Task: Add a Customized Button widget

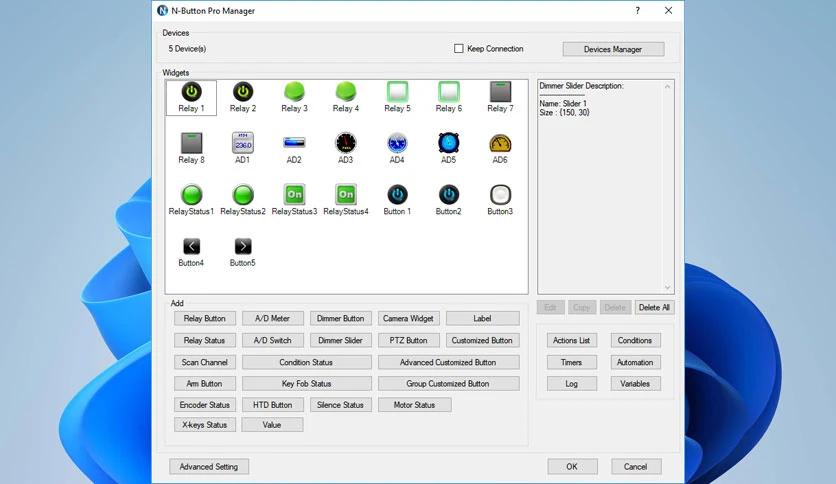Action: point(483,340)
